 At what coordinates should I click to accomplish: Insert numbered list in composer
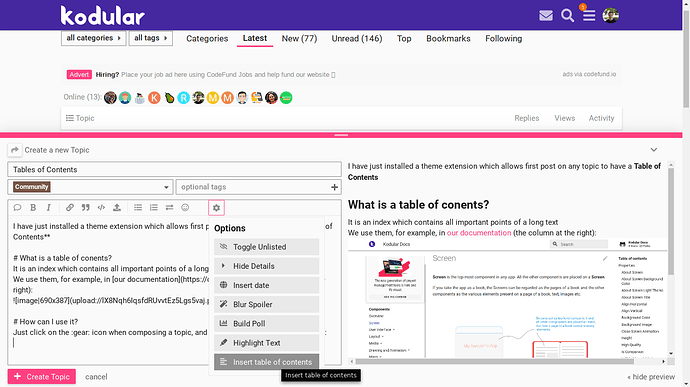[154, 207]
